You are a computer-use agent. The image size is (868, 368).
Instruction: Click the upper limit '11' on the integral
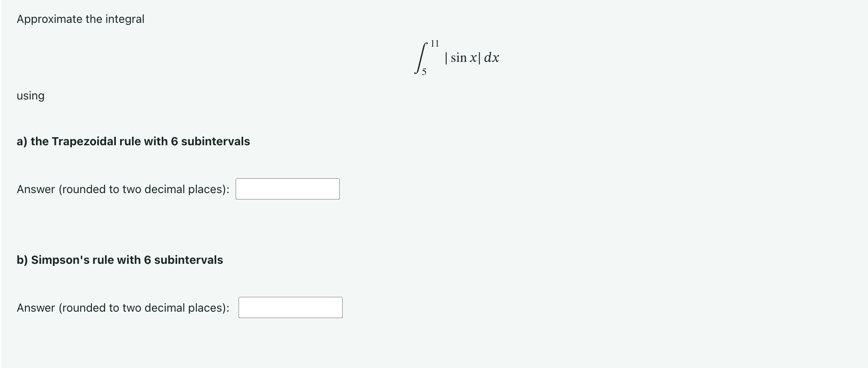pos(435,43)
